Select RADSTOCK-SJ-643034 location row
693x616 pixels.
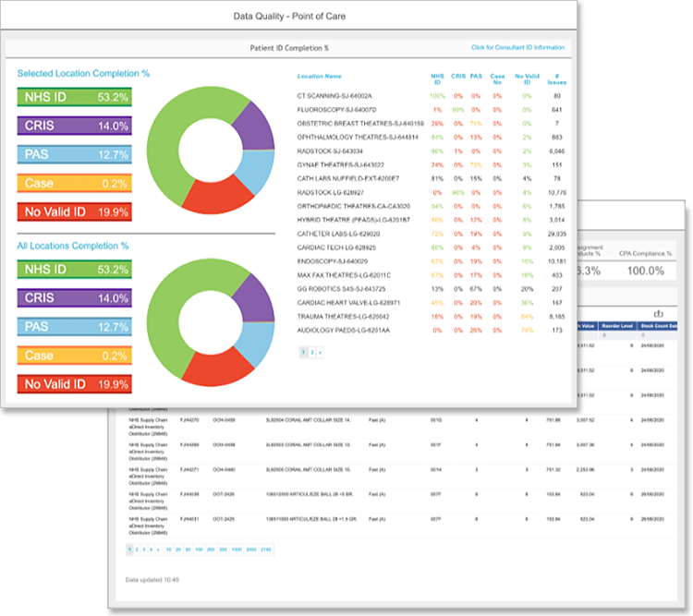coord(432,151)
